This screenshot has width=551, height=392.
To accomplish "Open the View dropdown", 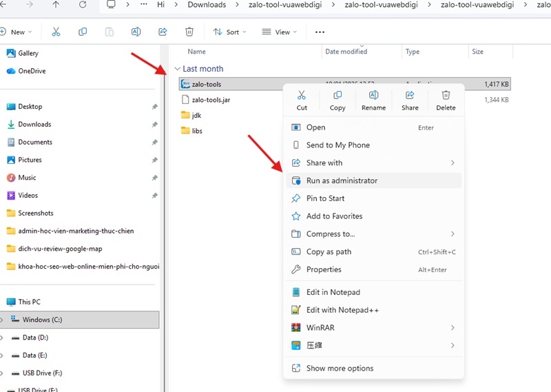I will 280,32.
